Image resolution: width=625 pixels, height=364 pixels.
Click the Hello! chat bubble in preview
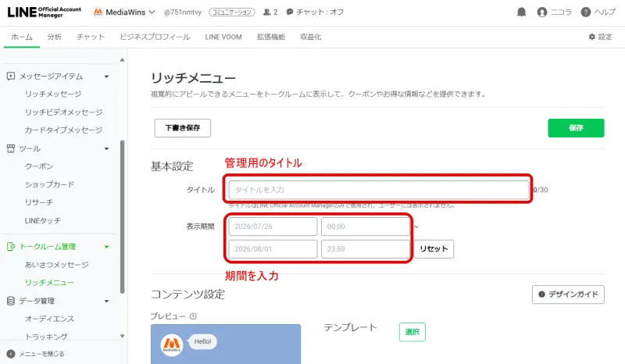point(202,341)
